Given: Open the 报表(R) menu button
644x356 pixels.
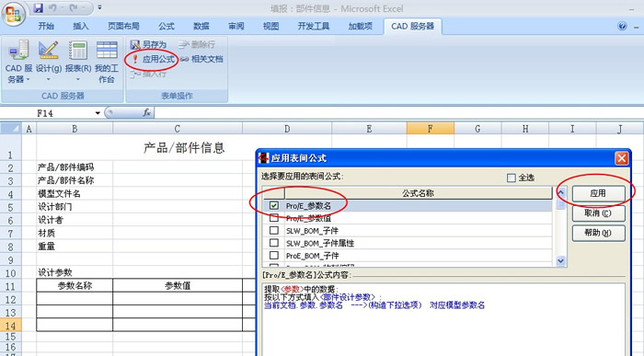Looking at the screenshot, I should click(78, 62).
